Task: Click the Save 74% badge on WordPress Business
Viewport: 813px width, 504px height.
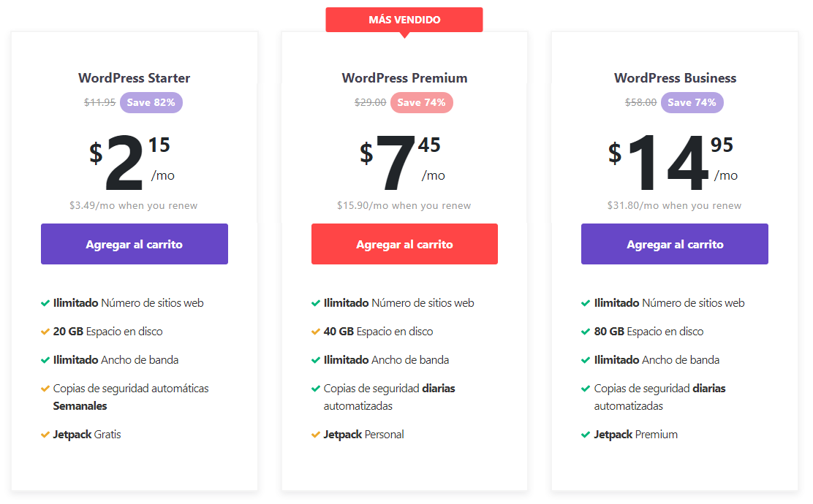Action: pos(692,102)
